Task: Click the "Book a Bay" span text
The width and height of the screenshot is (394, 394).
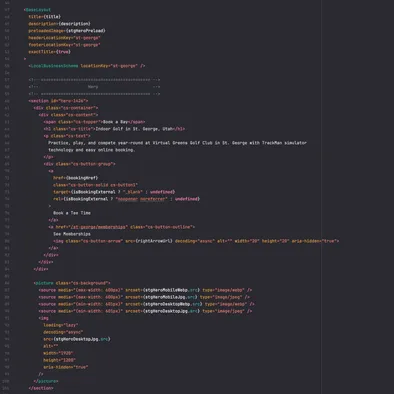Action: tap(115, 122)
